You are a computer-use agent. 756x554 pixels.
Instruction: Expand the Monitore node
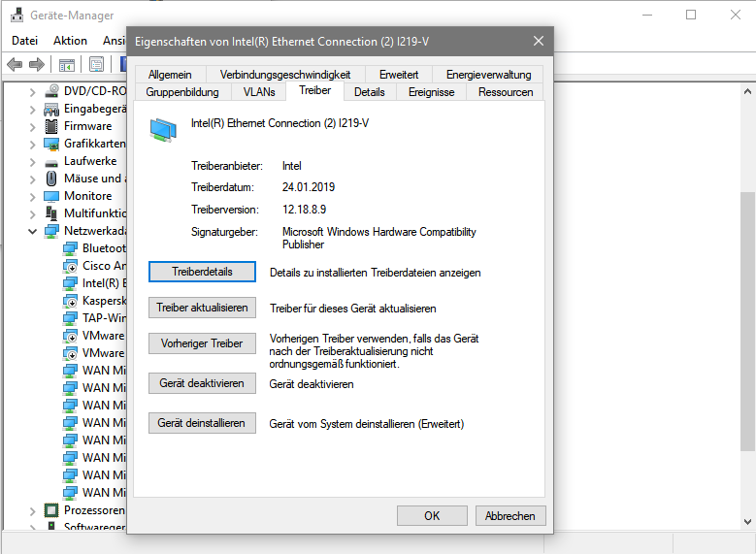[x=32, y=197]
